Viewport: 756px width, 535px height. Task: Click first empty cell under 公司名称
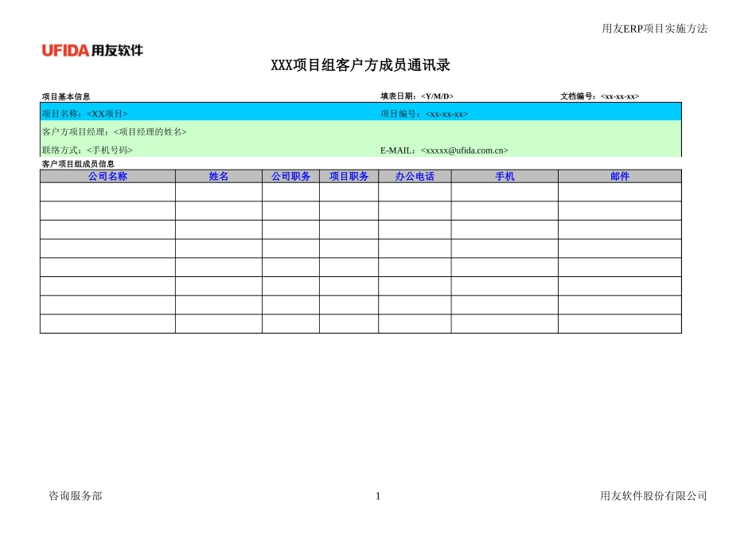click(x=107, y=192)
